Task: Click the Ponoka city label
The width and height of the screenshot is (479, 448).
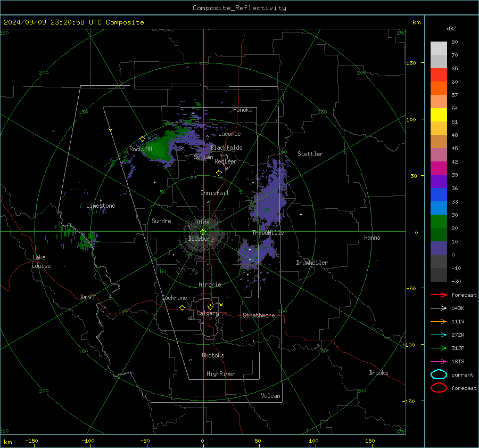Action: 243,110
